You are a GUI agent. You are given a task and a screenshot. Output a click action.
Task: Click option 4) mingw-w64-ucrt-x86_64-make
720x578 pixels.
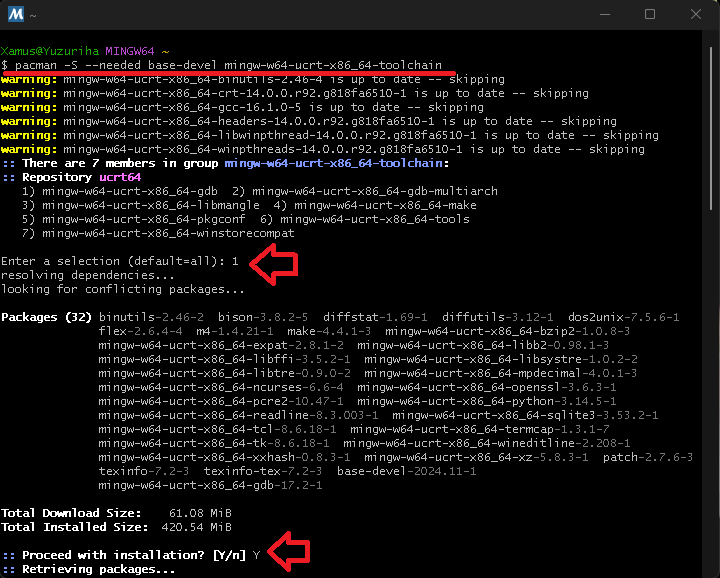375,205
